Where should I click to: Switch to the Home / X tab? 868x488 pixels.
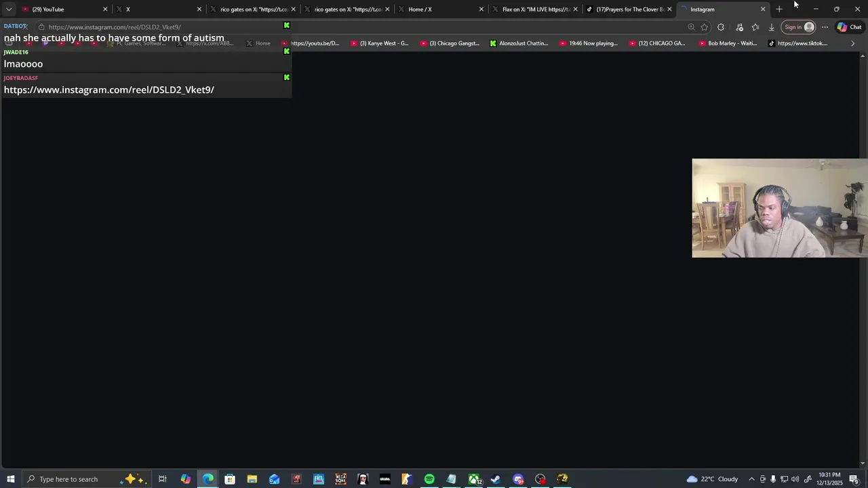coord(441,9)
